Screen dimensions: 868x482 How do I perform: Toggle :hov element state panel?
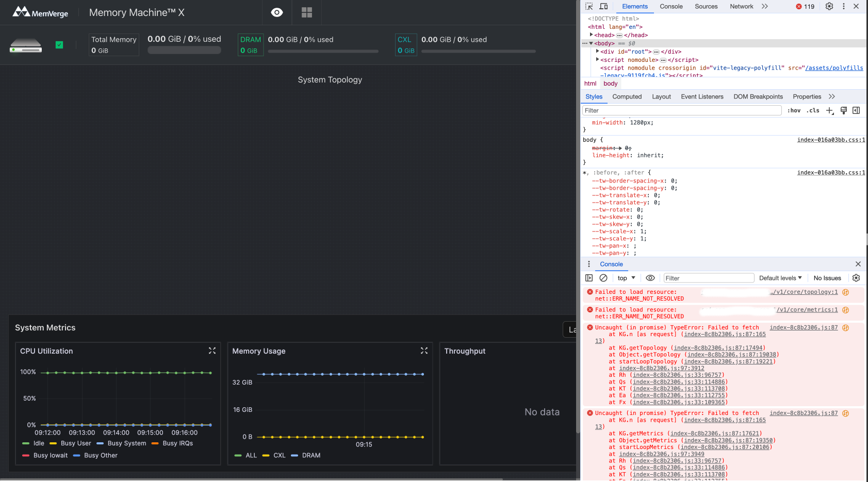point(794,110)
